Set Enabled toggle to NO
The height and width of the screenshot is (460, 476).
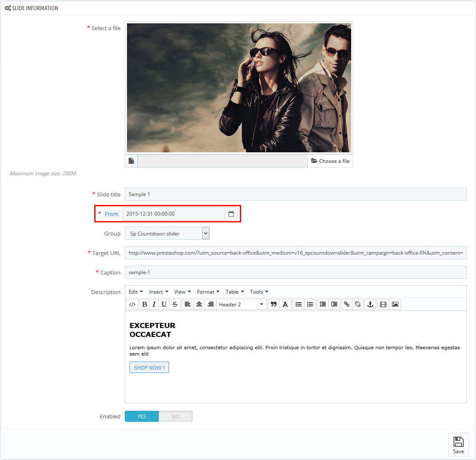pos(175,416)
